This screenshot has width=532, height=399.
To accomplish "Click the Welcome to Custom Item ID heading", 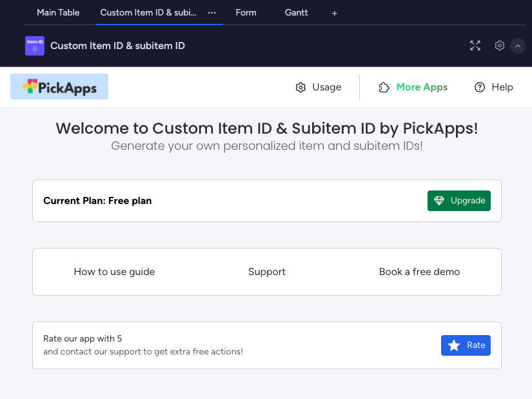I will coord(267,128).
